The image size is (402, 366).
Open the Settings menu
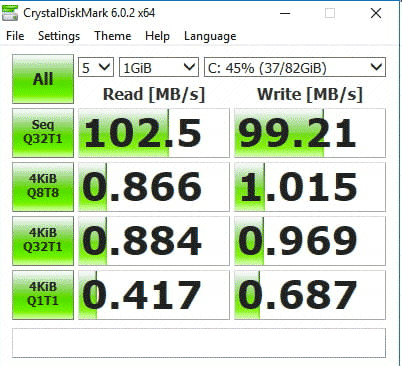59,36
